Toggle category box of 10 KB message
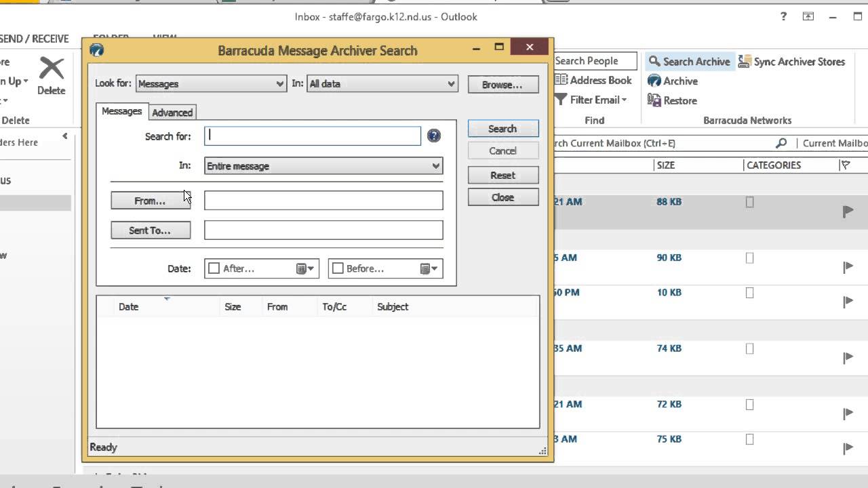868x488 pixels. tap(749, 293)
